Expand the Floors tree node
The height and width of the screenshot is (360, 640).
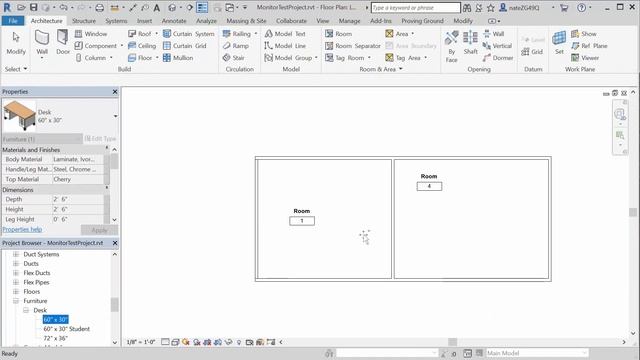(x=16, y=291)
